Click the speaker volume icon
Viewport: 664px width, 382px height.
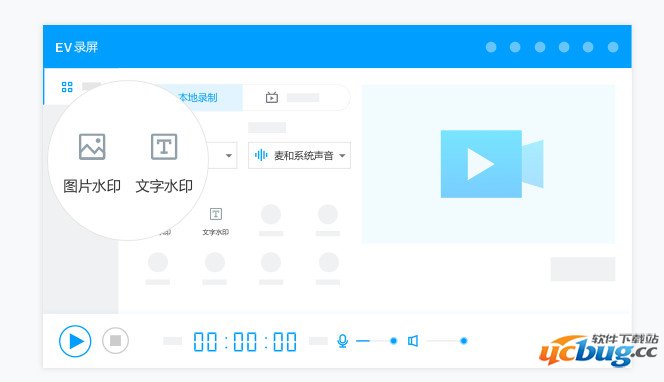point(413,340)
